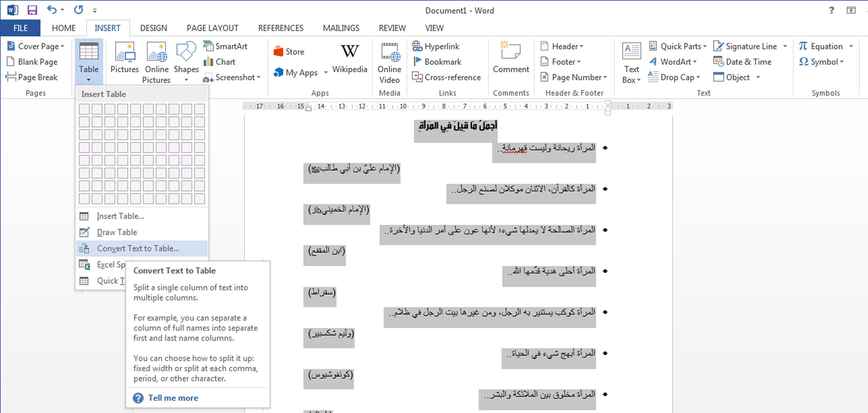Expand the Symbol dropdown
The height and width of the screenshot is (413, 868).
pos(842,62)
